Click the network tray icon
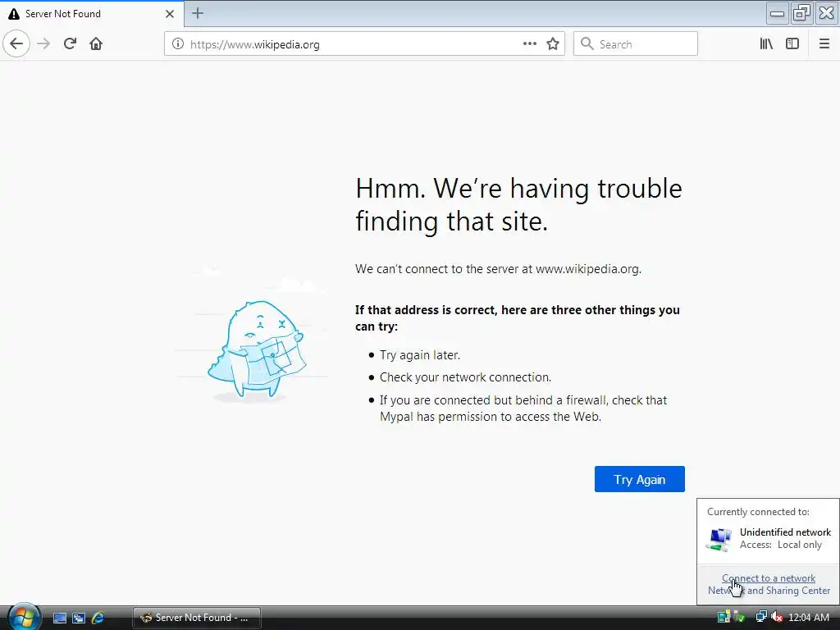840x630 pixels. click(760, 617)
